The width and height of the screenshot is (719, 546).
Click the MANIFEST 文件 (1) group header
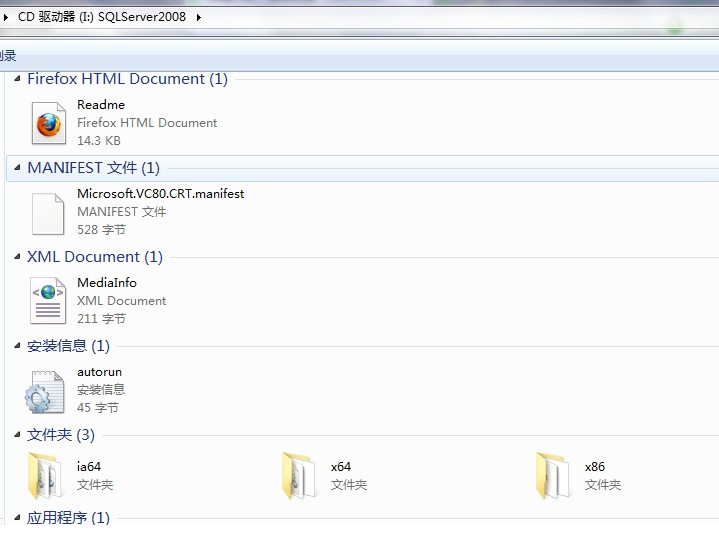pyautogui.click(x=94, y=168)
